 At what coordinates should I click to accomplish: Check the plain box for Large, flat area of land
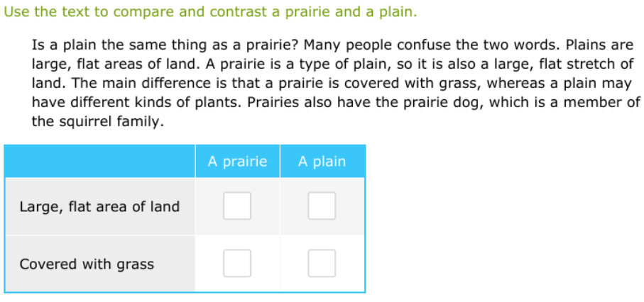pos(322,206)
